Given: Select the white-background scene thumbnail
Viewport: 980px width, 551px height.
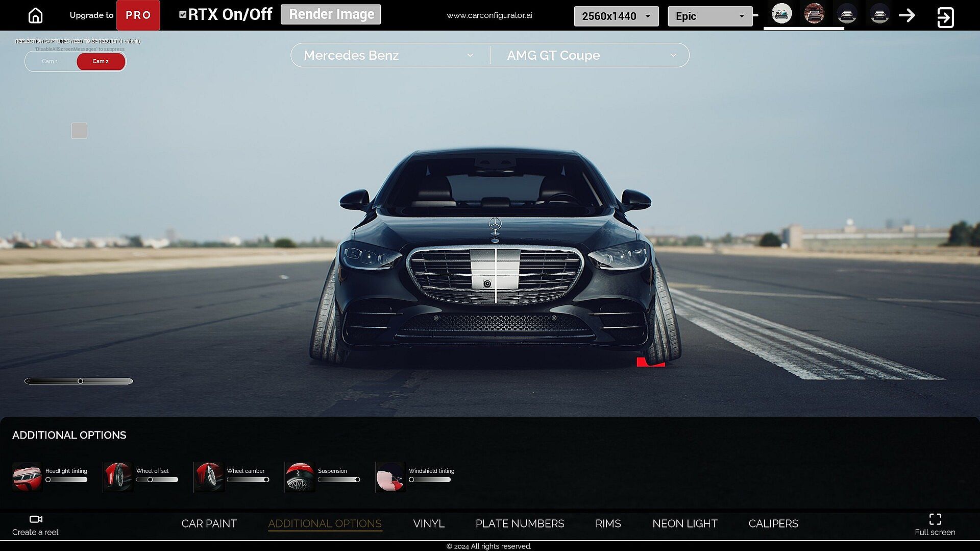Looking at the screenshot, I should pos(781,14).
